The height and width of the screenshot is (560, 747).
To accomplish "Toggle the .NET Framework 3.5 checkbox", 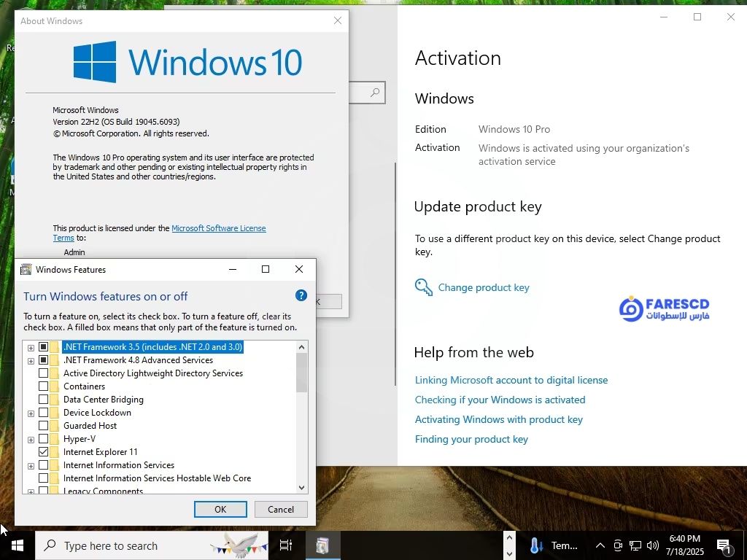I will coord(43,346).
